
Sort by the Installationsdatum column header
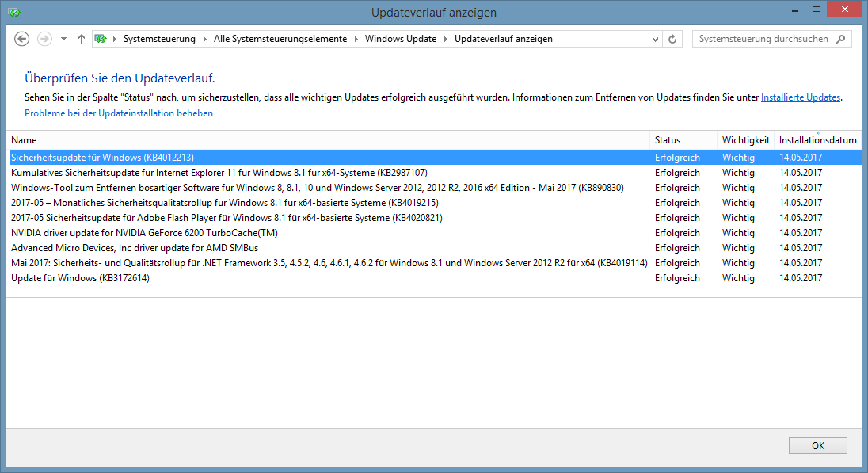[817, 140]
